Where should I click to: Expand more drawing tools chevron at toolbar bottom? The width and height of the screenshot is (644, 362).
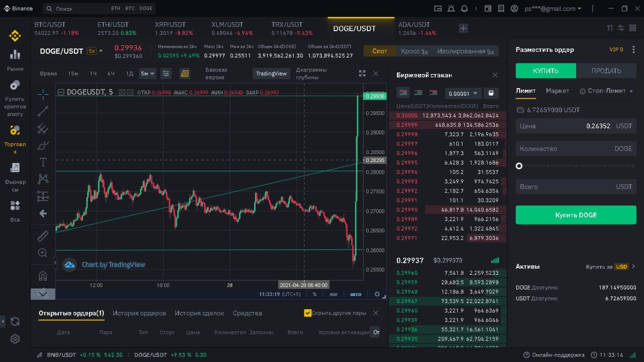coord(43,294)
